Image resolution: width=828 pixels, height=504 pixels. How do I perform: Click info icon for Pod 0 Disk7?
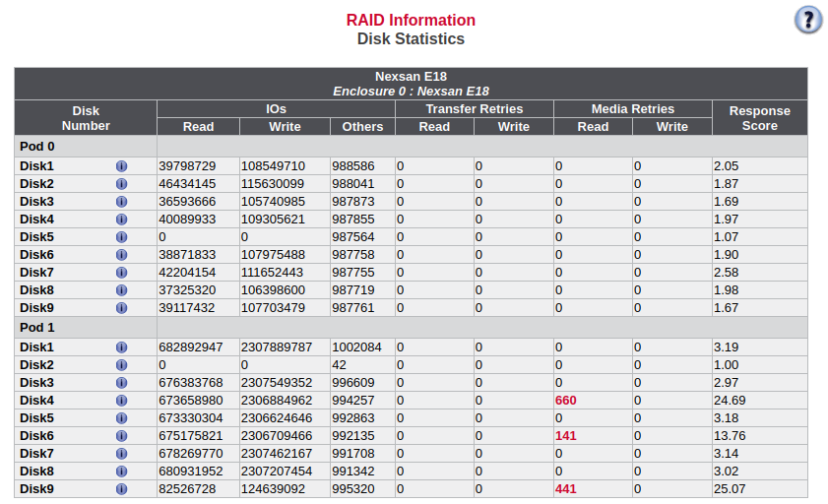pyautogui.click(x=121, y=273)
